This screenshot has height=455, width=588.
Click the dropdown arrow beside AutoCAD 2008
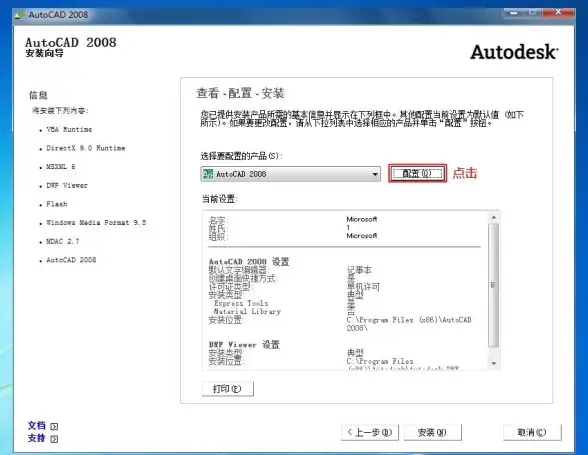click(375, 174)
